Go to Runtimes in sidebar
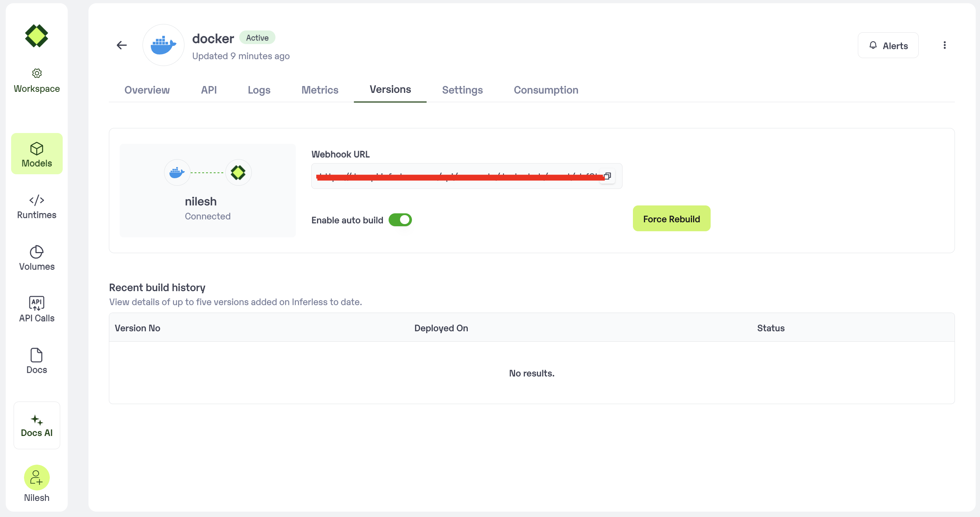The height and width of the screenshot is (517, 980). (37, 207)
